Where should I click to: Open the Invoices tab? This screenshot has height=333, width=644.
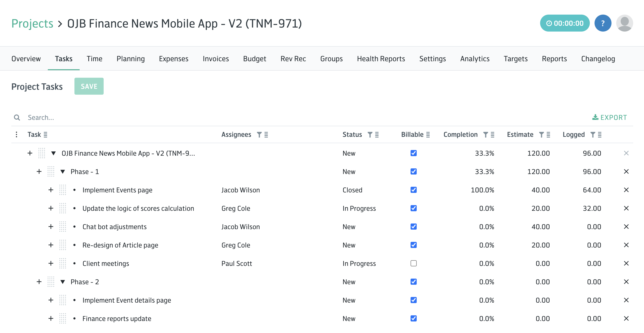216,59
